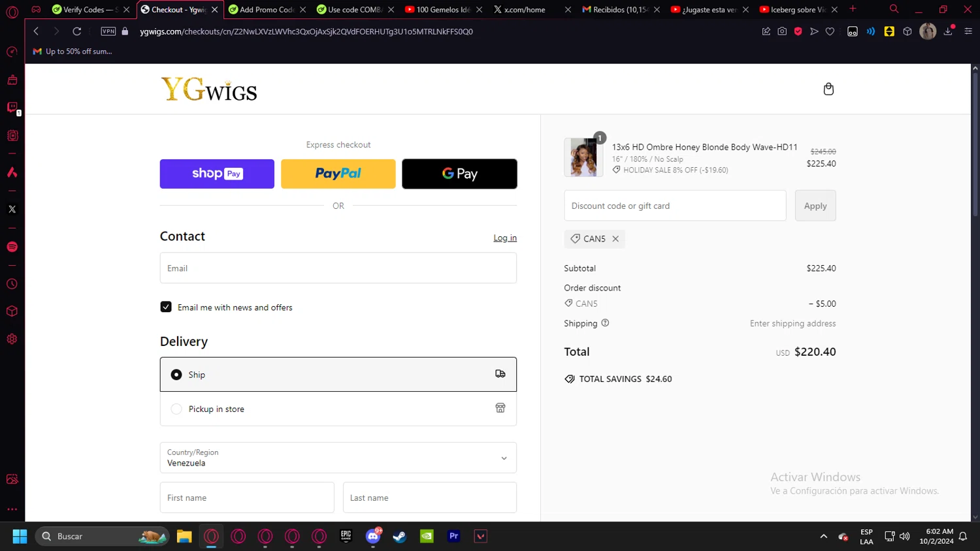Pay with Google Pay

[459, 174]
